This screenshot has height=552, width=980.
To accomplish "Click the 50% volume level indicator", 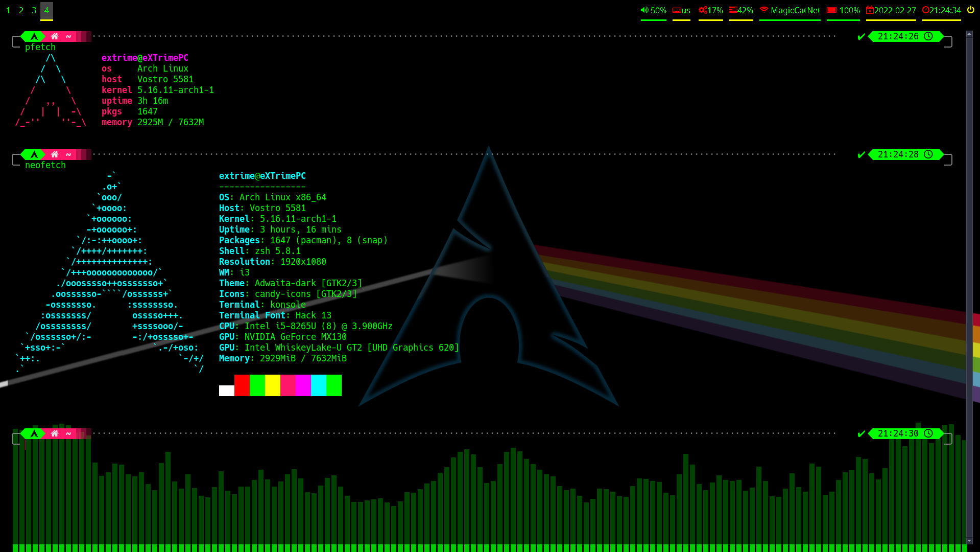I will coord(658,10).
